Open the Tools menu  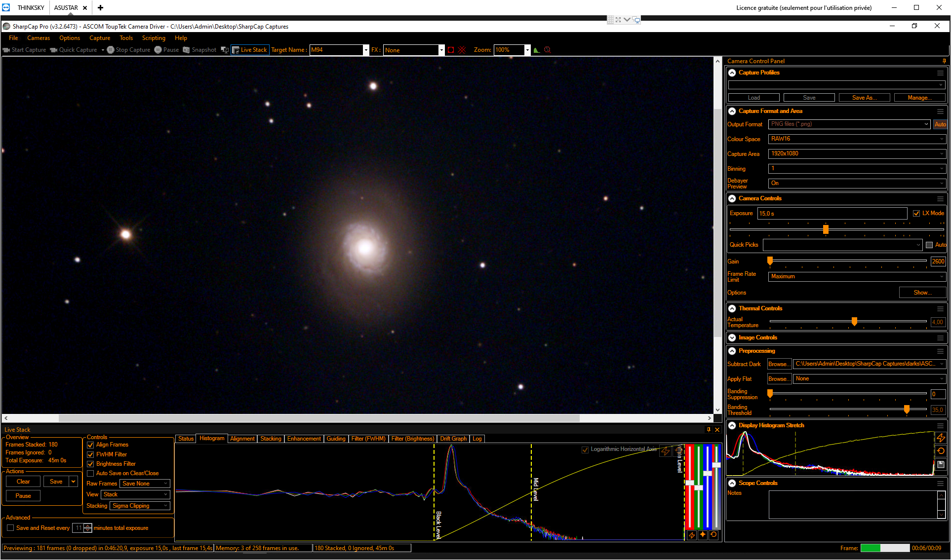[126, 38]
